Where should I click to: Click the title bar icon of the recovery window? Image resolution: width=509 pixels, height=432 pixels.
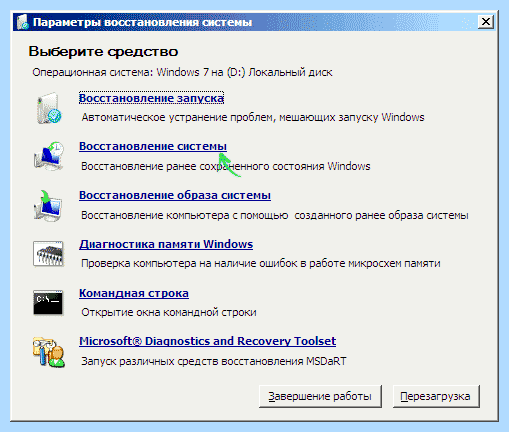pyautogui.click(x=23, y=22)
